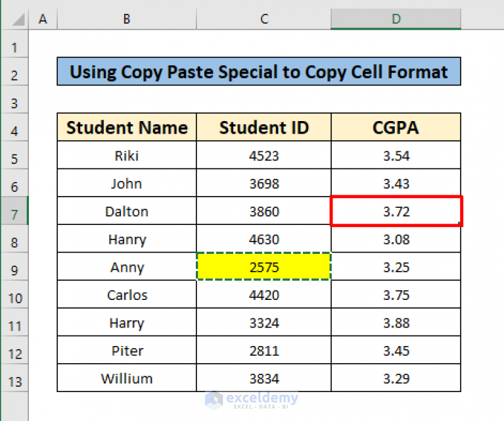Click CGPA cell 3.88
This screenshot has width=504, height=421.
click(x=396, y=322)
